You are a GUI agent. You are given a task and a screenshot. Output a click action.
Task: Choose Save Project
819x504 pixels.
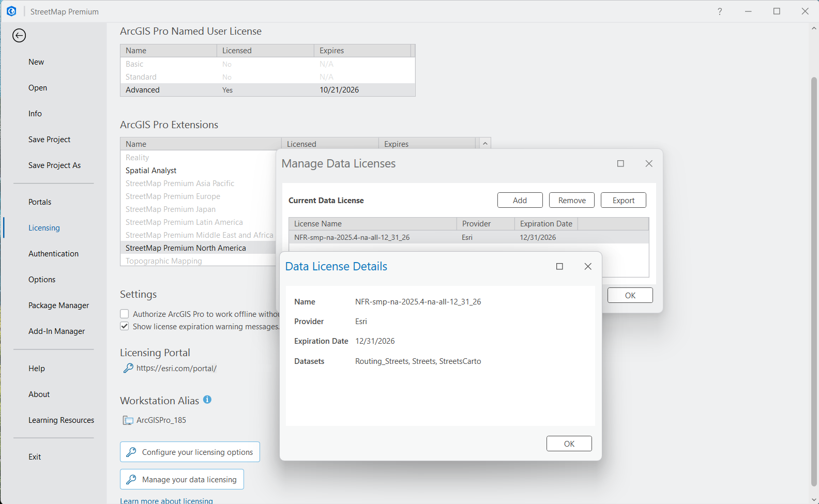[x=49, y=140]
